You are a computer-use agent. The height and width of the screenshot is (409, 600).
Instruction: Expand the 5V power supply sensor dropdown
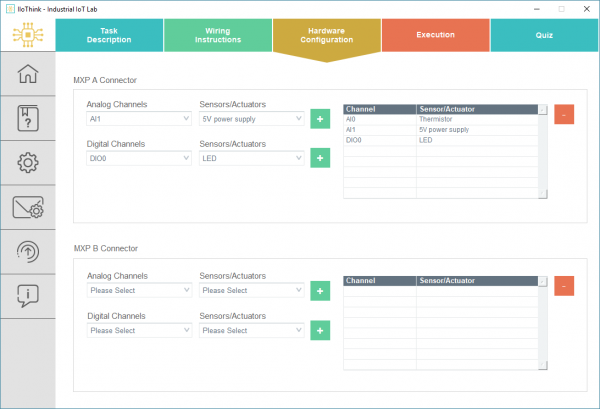coord(251,119)
